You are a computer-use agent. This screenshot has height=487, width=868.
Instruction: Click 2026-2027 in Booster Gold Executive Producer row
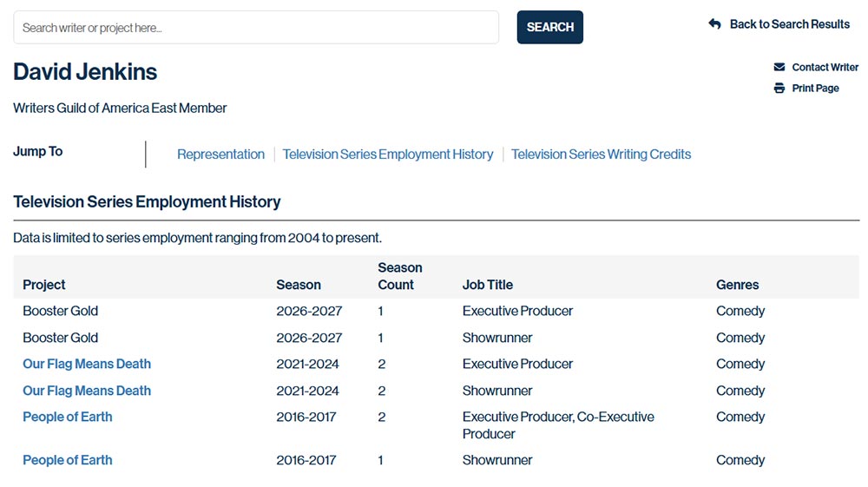click(x=309, y=311)
